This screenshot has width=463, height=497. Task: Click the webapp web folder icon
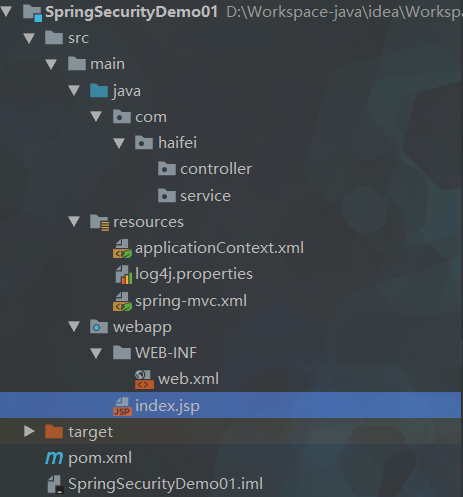click(x=99, y=327)
